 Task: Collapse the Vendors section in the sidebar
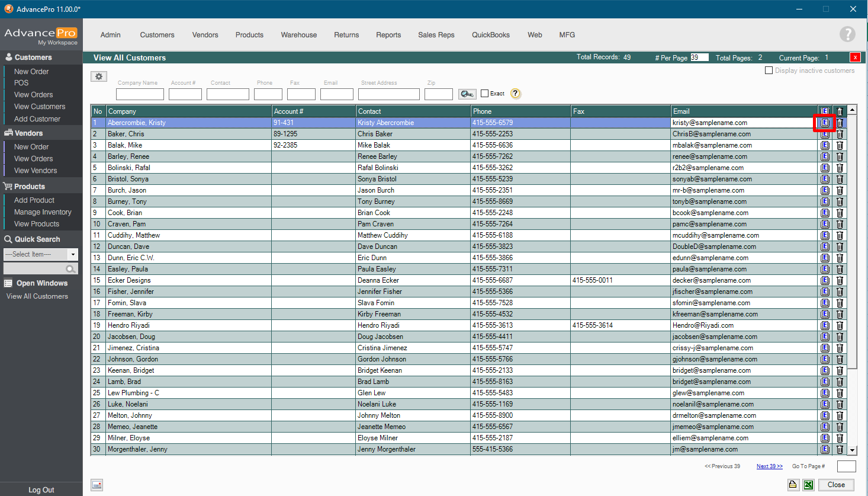click(28, 133)
